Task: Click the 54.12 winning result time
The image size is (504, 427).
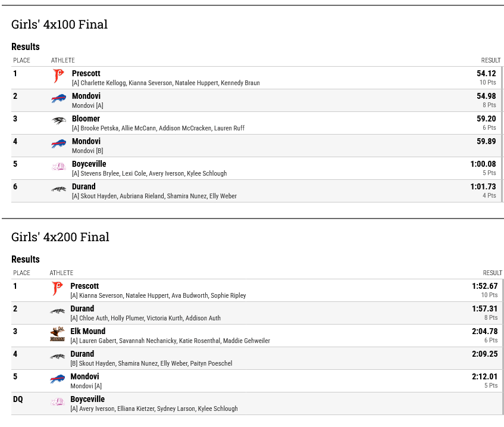Action: (x=486, y=73)
